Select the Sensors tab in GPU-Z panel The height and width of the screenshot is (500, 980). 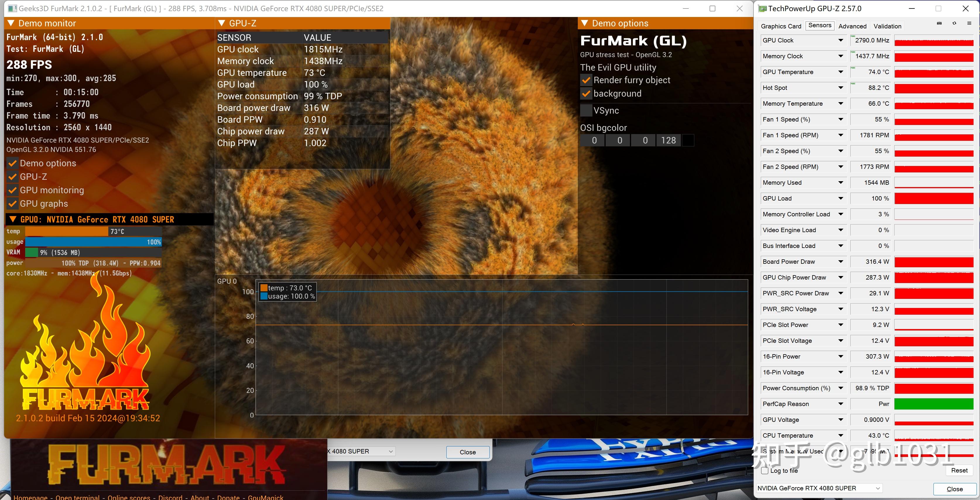click(x=820, y=26)
